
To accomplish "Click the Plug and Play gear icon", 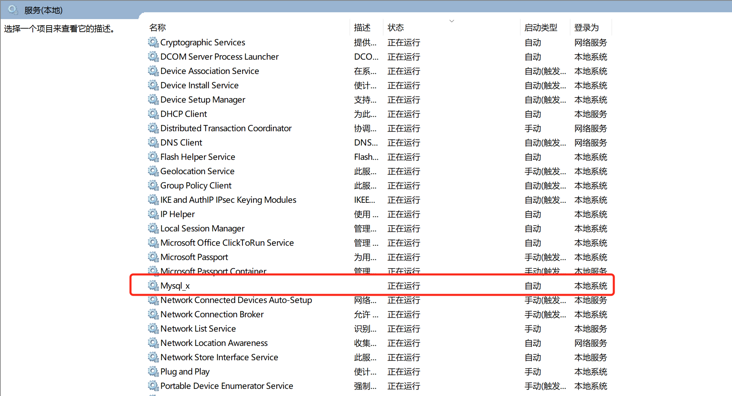I will [153, 371].
